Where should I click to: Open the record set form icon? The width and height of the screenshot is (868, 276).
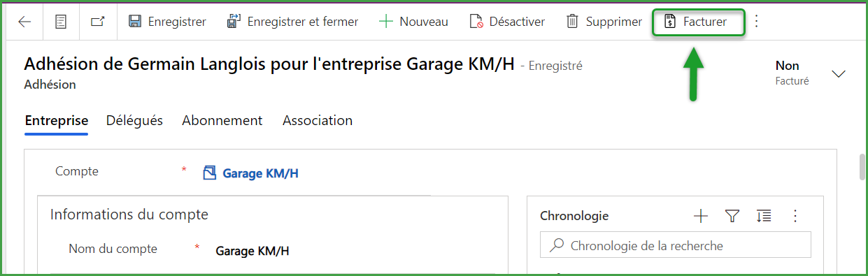62,22
